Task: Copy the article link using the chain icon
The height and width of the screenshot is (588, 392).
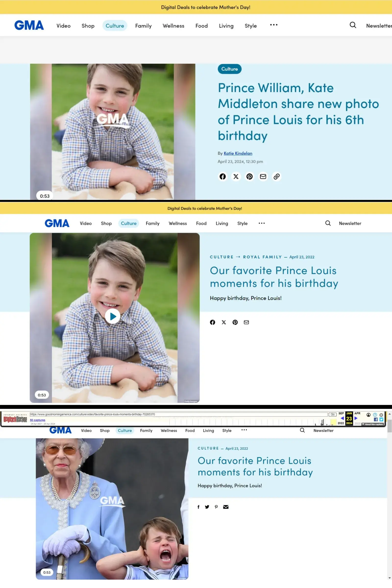Action: (276, 176)
